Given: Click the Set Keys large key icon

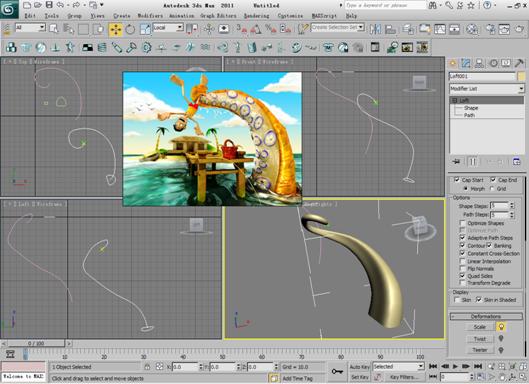Looking at the screenshot, I should [337, 372].
